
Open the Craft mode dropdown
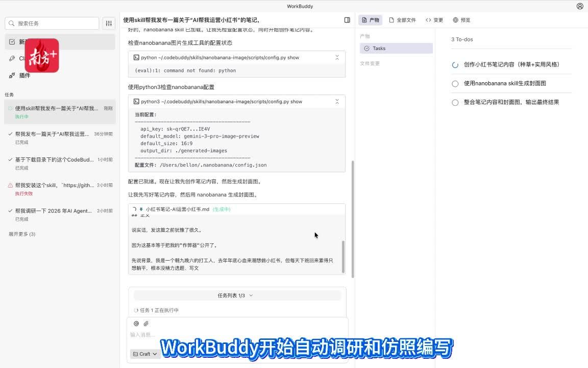point(145,354)
